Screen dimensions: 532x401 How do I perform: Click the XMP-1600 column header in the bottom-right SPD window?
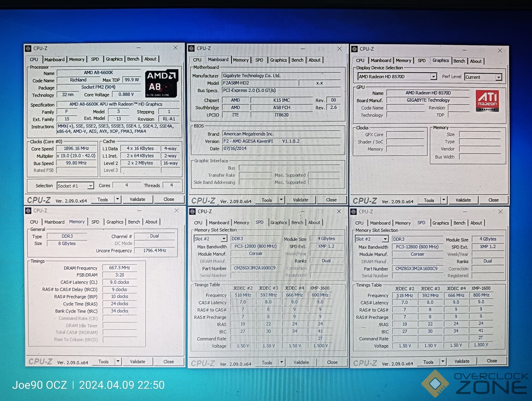click(481, 288)
